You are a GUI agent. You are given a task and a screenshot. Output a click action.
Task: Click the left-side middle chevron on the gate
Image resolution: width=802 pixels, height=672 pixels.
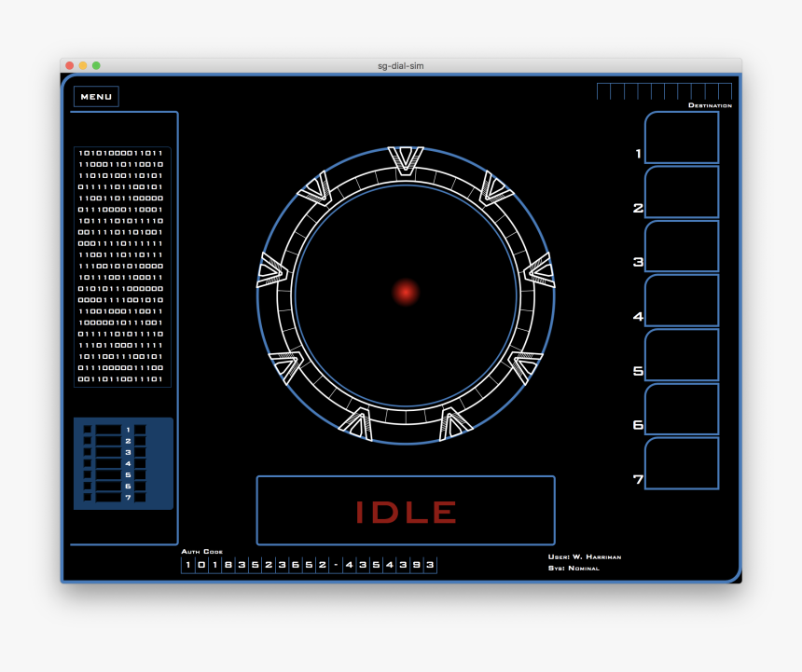[x=272, y=271]
